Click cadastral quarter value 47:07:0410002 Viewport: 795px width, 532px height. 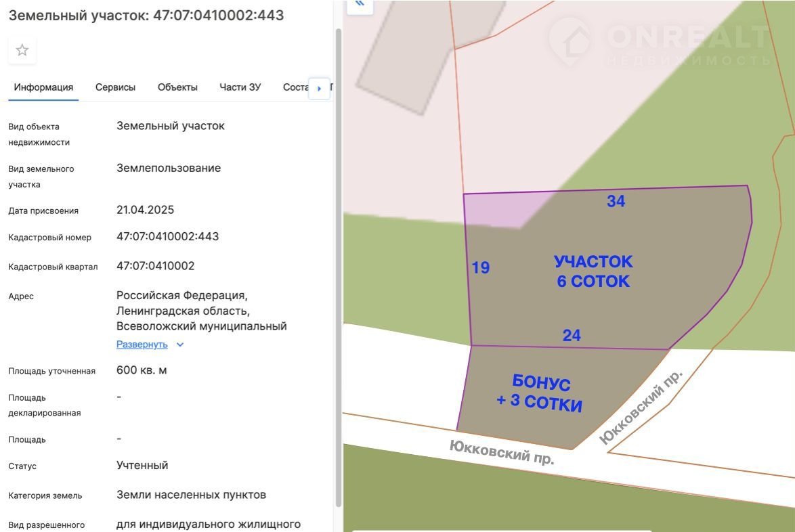point(155,266)
